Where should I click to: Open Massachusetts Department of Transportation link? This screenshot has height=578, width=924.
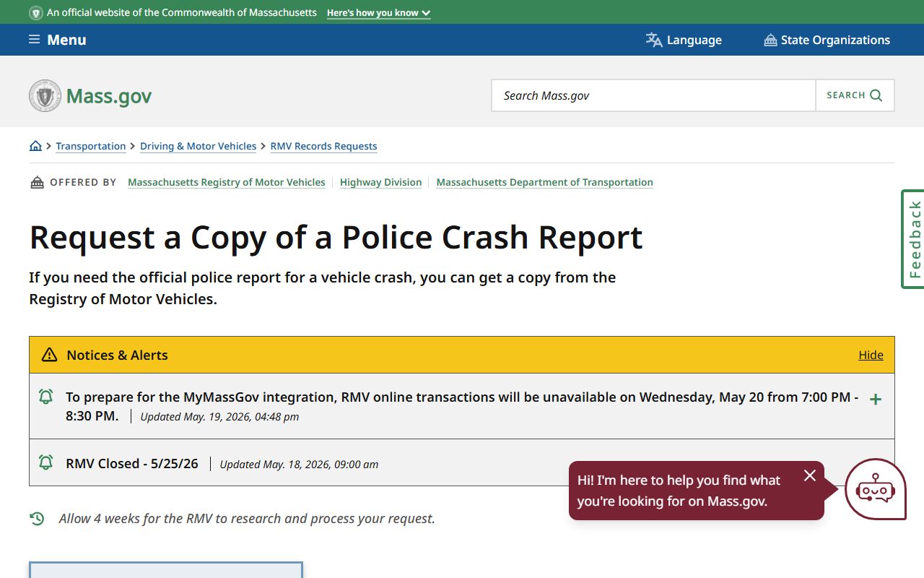(x=545, y=182)
